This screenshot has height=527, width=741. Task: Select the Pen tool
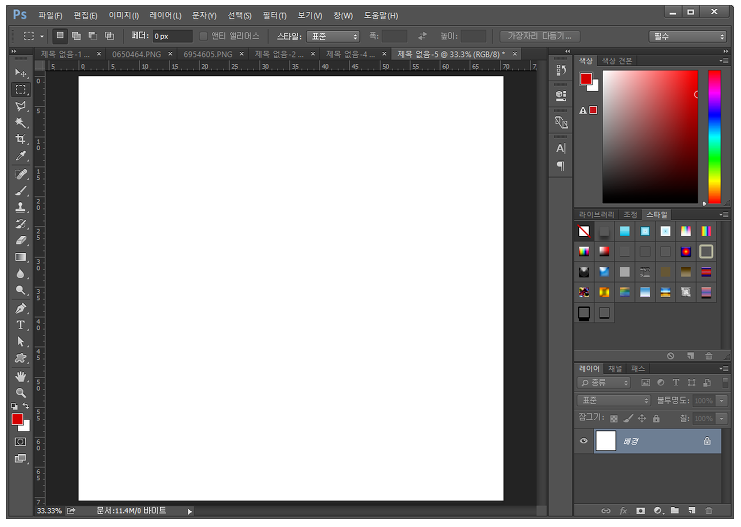21,309
